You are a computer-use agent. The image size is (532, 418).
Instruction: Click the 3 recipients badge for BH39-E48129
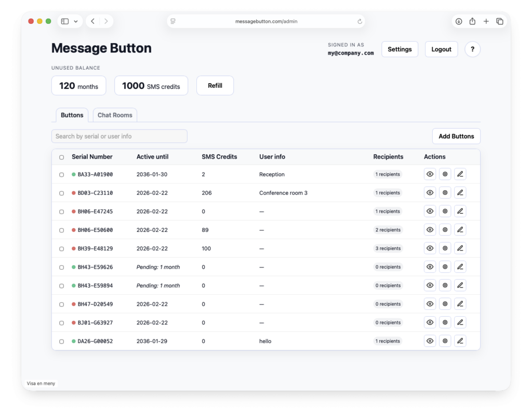tap(388, 249)
